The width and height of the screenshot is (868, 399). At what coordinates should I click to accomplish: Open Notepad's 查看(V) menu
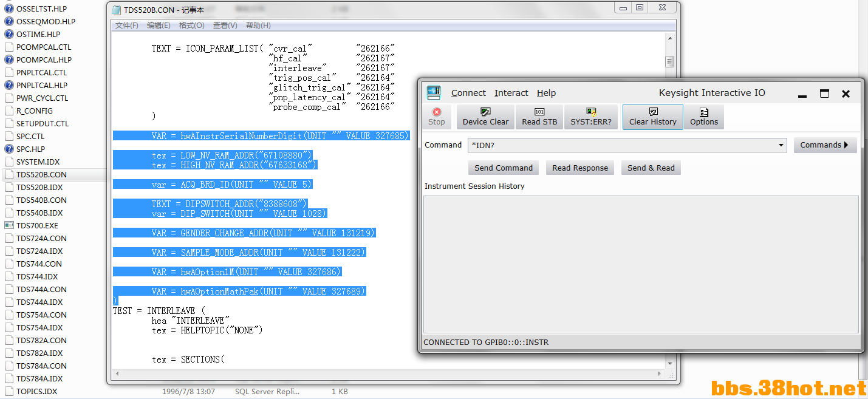[225, 26]
